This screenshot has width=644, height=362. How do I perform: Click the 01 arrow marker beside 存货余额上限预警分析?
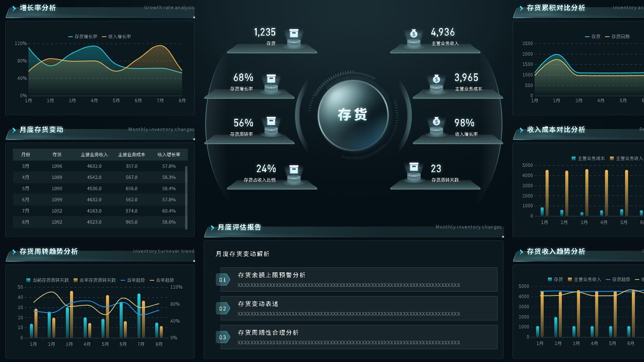coord(223,280)
